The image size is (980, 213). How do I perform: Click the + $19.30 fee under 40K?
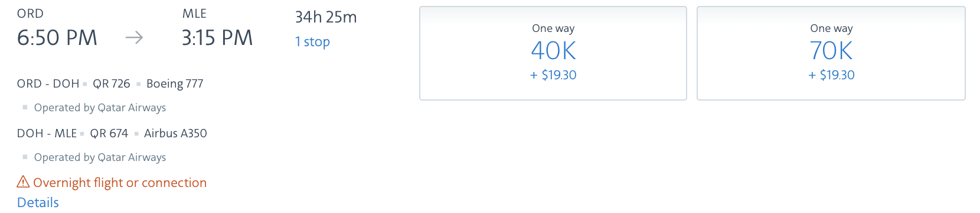(553, 75)
